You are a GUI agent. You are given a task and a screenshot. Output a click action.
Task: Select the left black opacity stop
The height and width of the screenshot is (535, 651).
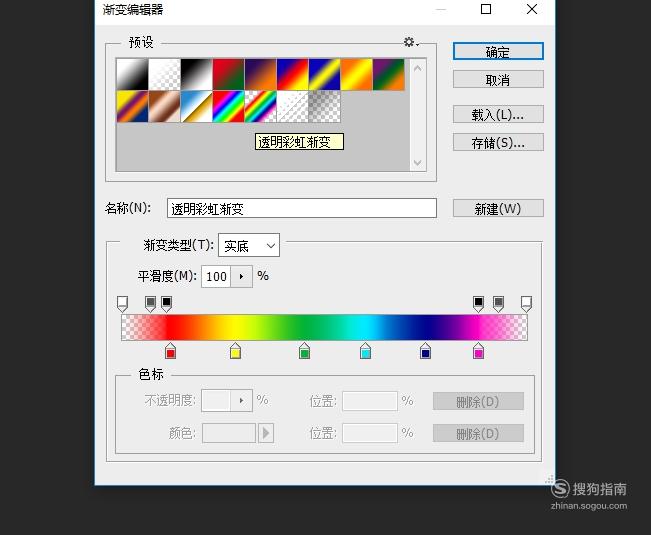166,304
